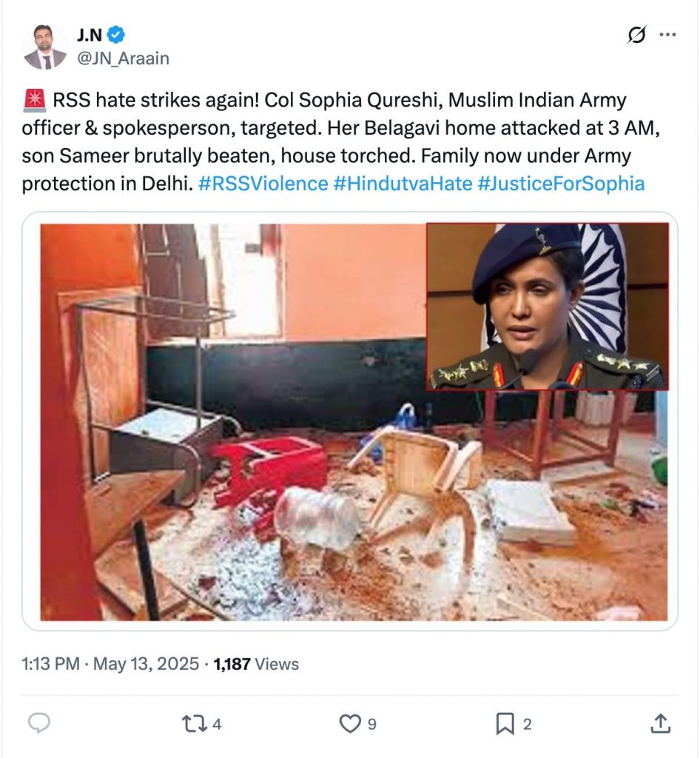Open the #JusticeForSophia hashtag
700x758 pixels.
click(561, 183)
